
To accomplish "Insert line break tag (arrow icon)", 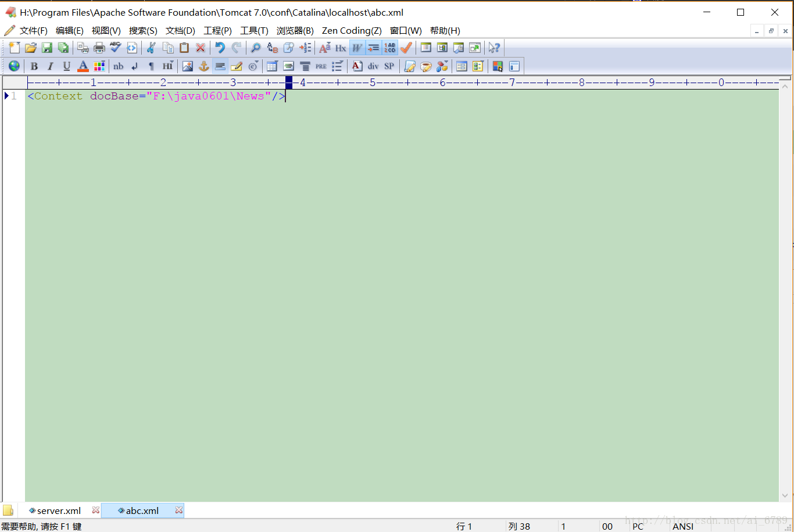I will pos(135,66).
